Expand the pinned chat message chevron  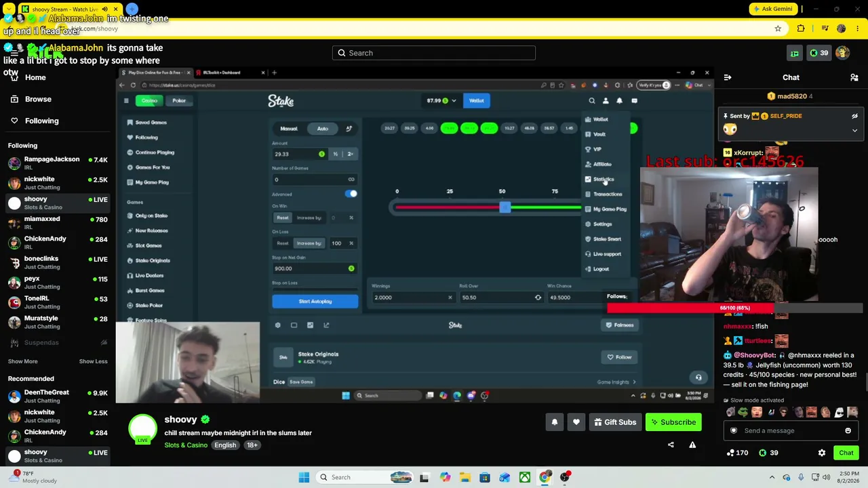[x=854, y=130]
